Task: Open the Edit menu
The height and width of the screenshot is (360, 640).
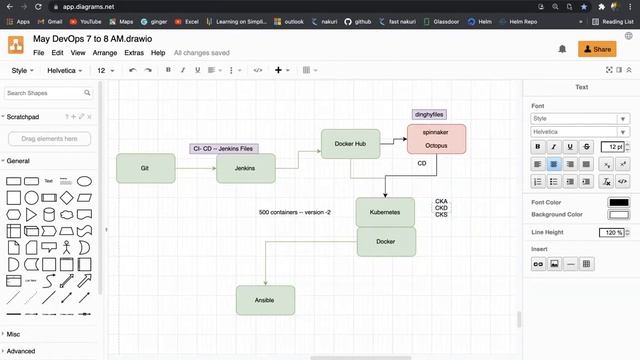Action: pos(57,53)
